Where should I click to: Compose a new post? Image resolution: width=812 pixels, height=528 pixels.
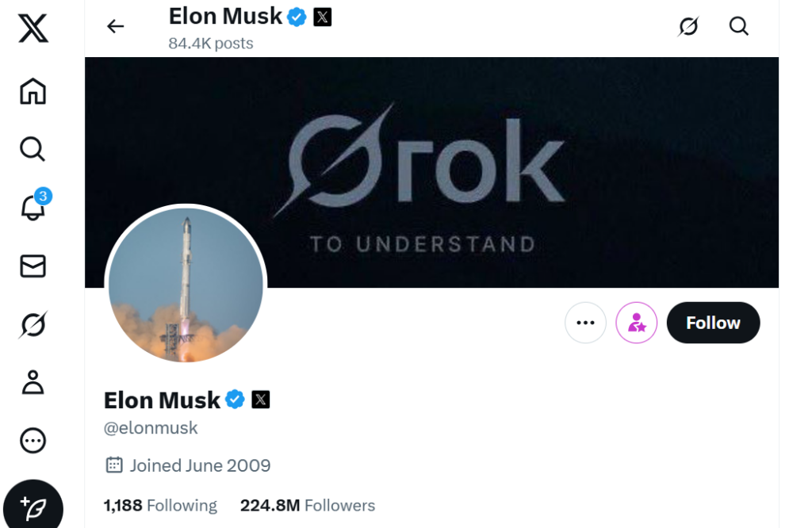tap(33, 506)
